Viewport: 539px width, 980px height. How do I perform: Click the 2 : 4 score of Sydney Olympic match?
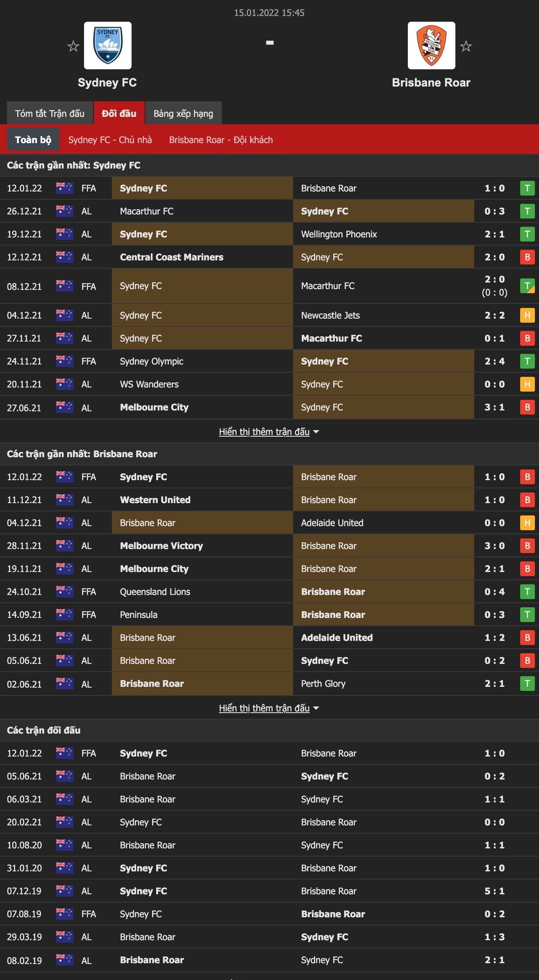(495, 361)
